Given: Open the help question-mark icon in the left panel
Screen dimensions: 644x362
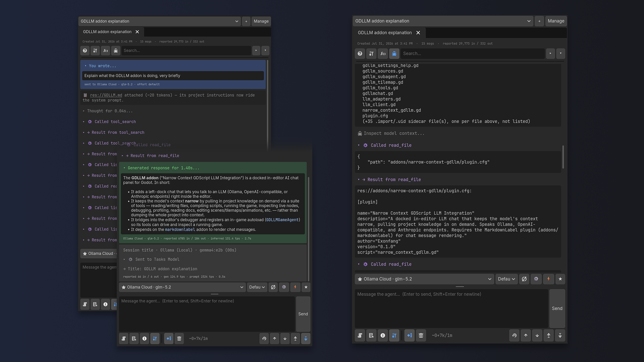Looking at the screenshot, I should tap(85, 51).
